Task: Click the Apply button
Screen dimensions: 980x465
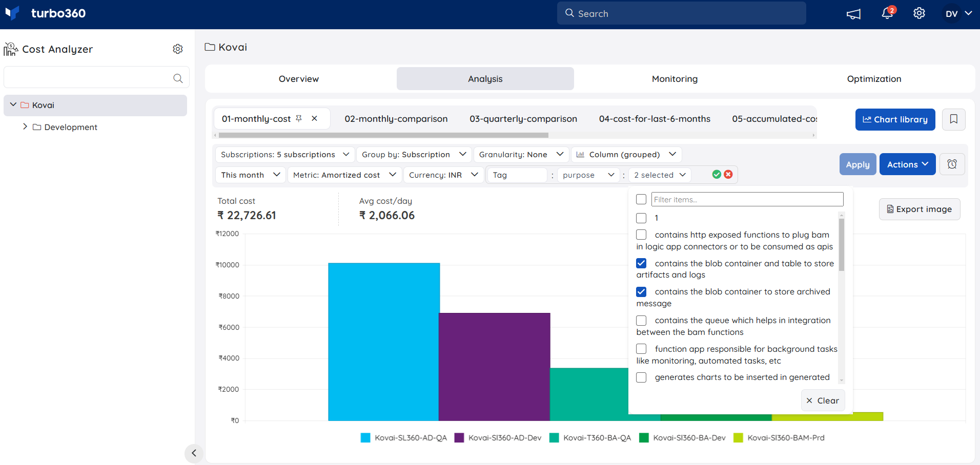Action: (x=857, y=164)
